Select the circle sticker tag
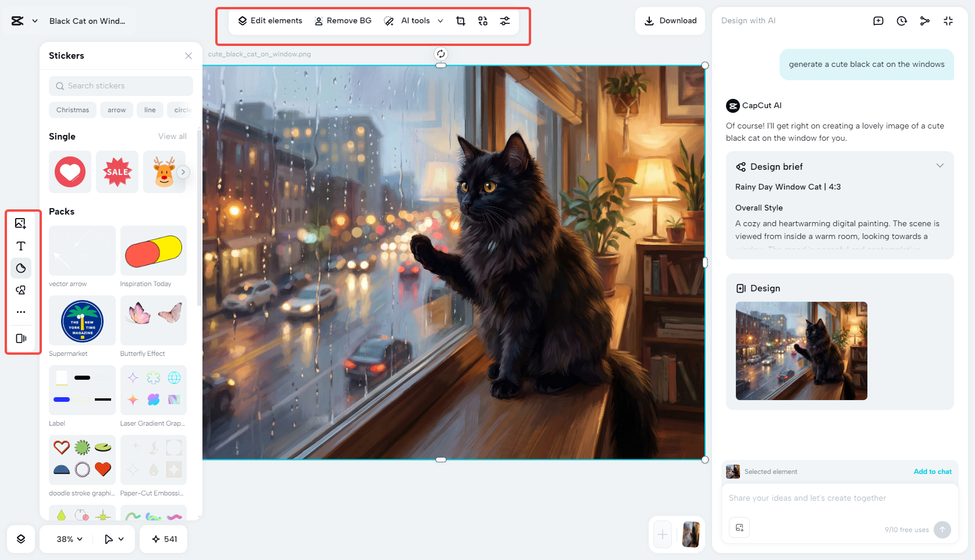Image resolution: width=975 pixels, height=560 pixels. tap(181, 110)
